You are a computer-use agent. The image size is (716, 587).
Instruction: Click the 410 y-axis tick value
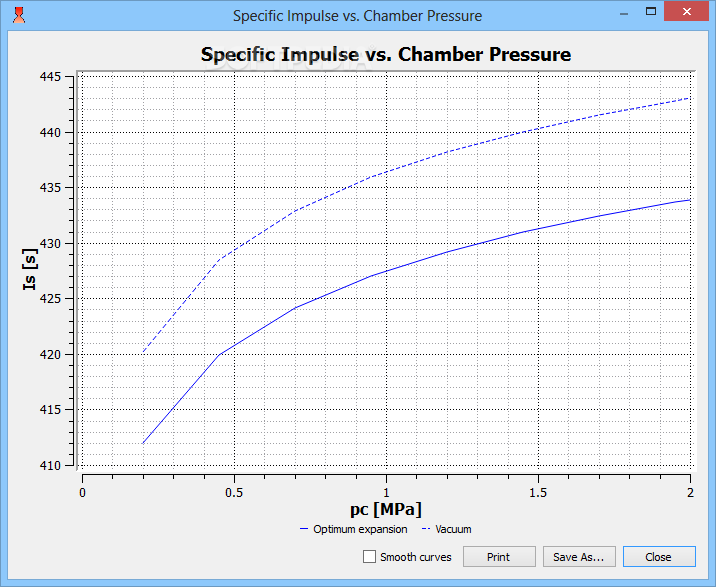coord(50,465)
